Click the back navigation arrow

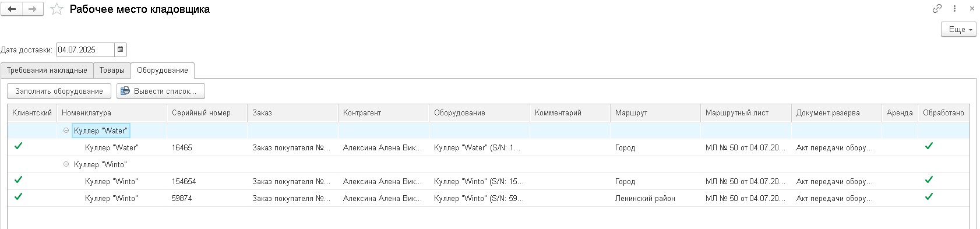point(12,9)
